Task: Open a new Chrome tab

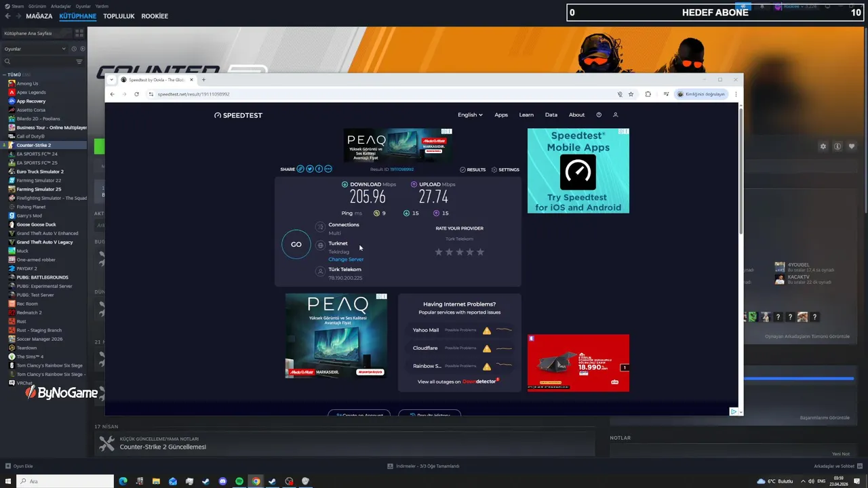Action: tap(203, 80)
